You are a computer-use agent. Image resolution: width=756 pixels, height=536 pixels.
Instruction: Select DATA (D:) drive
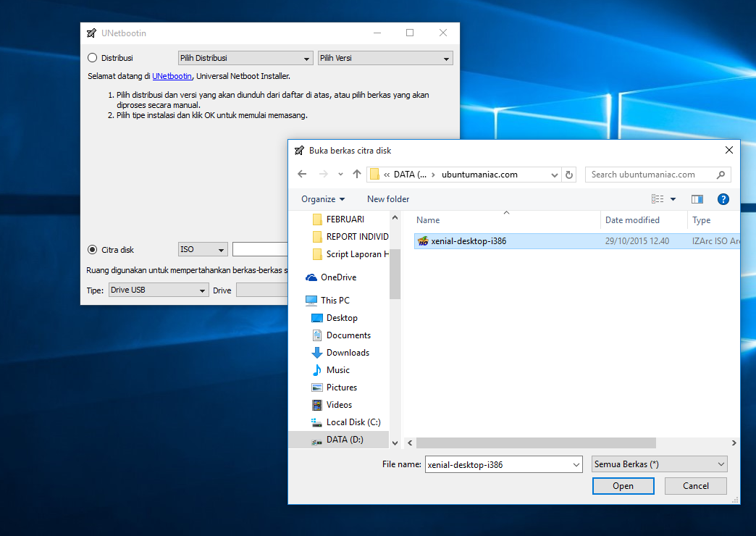338,439
